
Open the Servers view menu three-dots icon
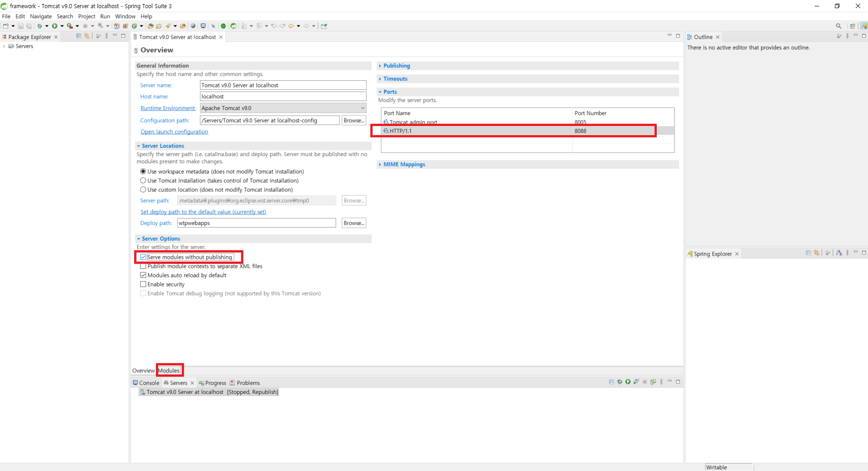[x=661, y=382]
